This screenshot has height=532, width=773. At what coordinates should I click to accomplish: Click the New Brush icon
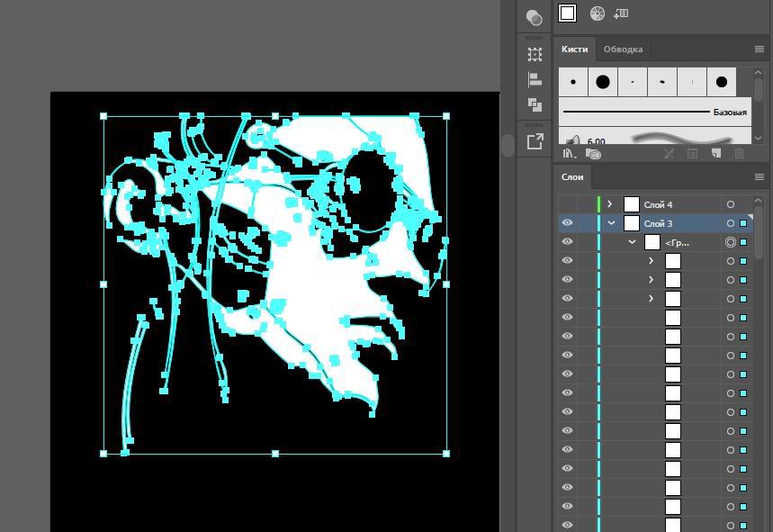(715, 154)
